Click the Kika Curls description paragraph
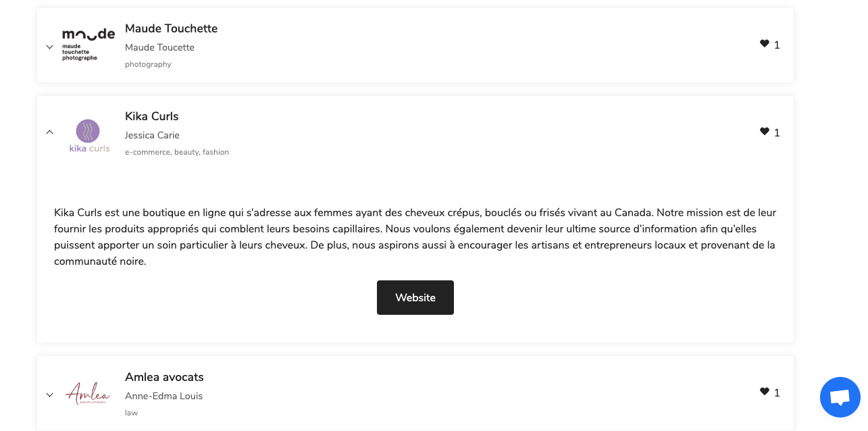Screen dimensions: 868x431 415,236
